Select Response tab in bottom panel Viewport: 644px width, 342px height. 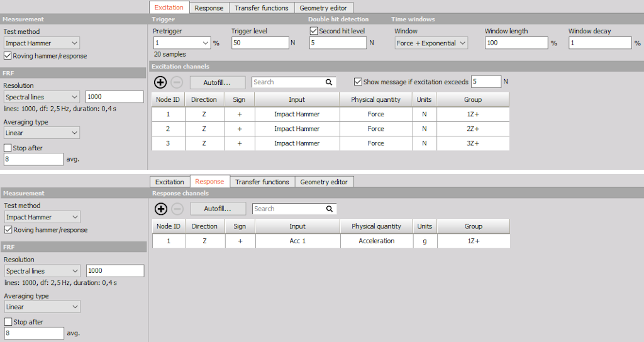click(209, 182)
